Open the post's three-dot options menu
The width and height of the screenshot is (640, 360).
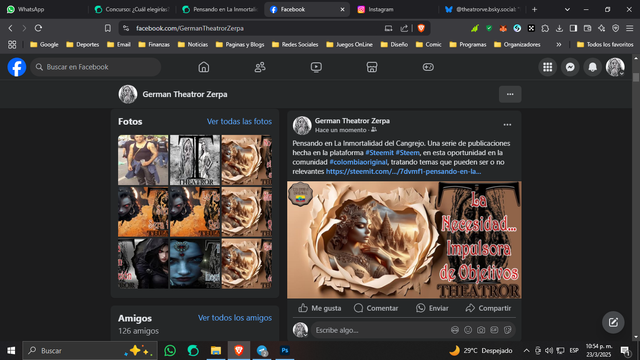[507, 125]
